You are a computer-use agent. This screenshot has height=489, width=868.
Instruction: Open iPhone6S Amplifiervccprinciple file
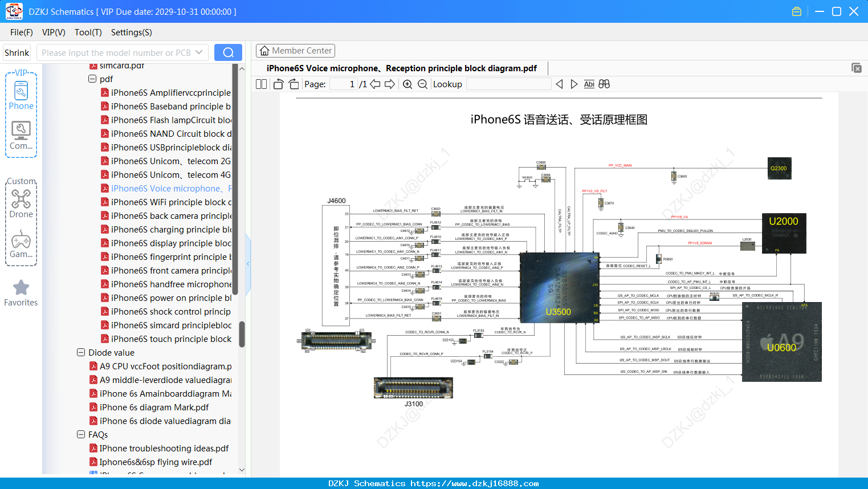click(x=171, y=93)
